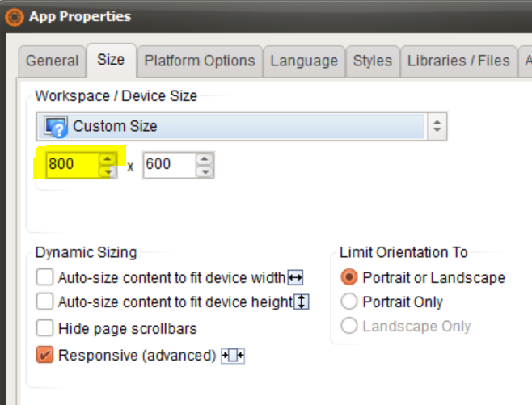The image size is (532, 405).
Task: Click the fit device width arrow icon
Action: (x=295, y=278)
